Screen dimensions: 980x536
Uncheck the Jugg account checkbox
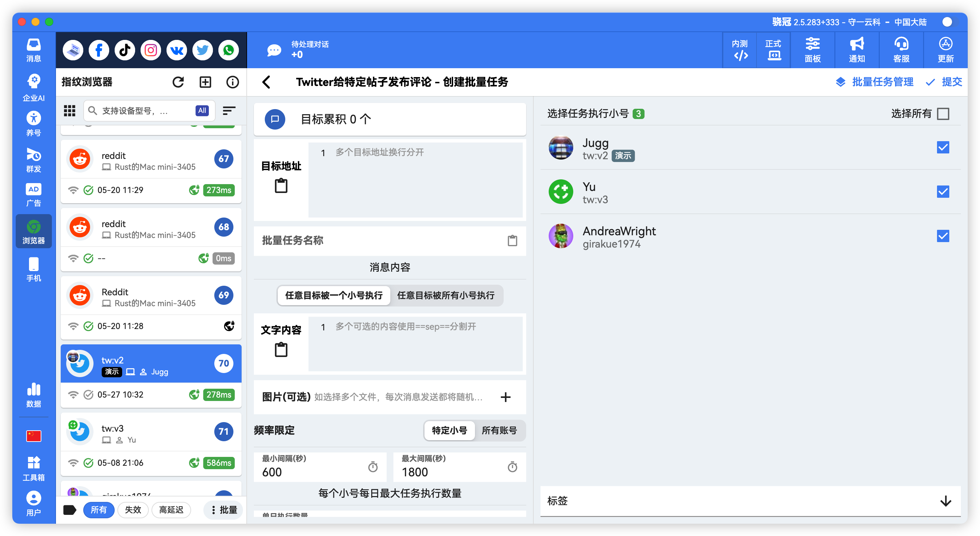point(943,147)
